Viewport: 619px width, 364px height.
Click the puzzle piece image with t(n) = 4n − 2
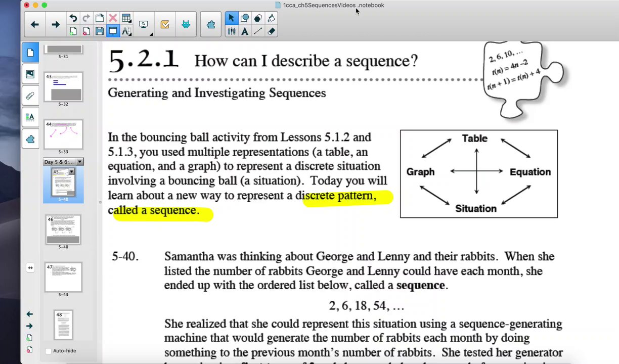point(523,80)
